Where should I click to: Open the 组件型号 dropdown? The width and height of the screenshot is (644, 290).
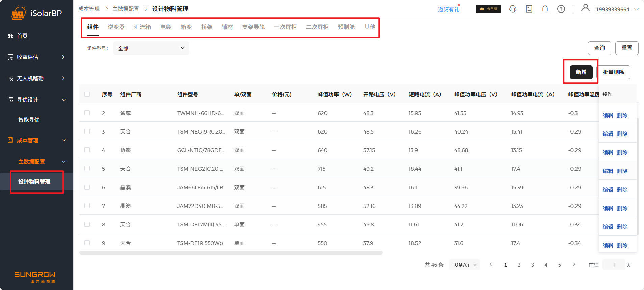tap(151, 48)
